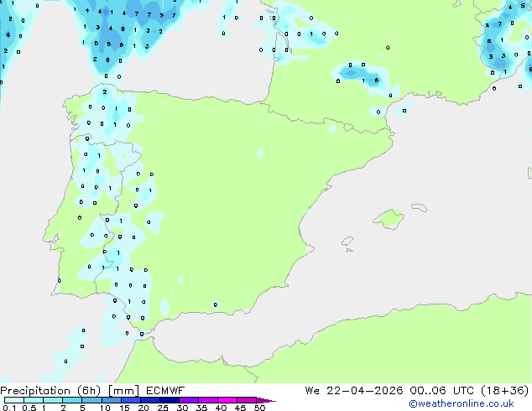The image size is (532, 411).
Task: Click the '00..06 UTC' time text
Action: tap(441, 391)
